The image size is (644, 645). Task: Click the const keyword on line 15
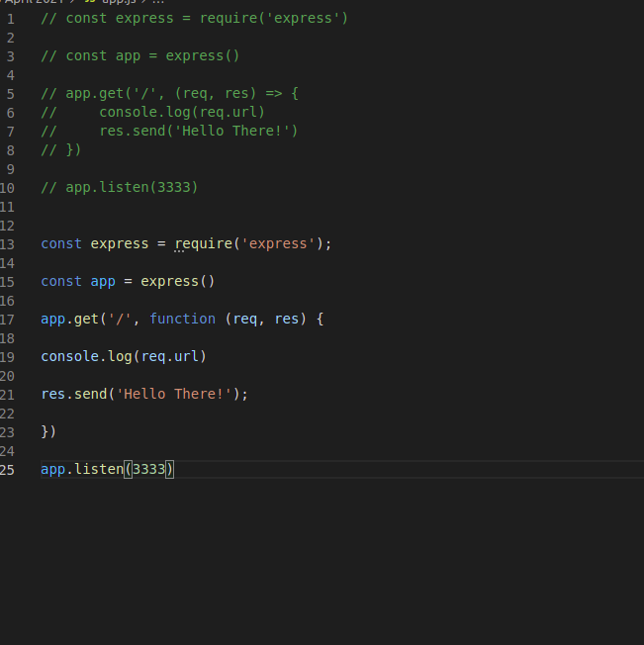(x=61, y=282)
